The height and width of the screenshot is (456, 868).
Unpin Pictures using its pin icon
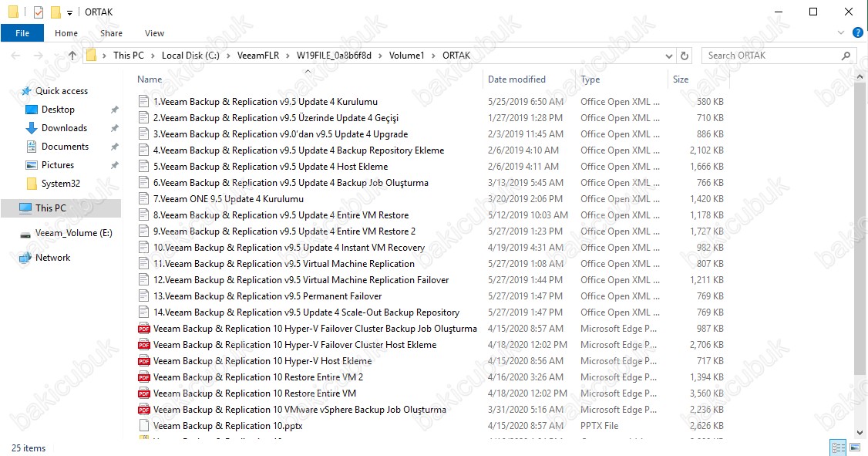click(115, 165)
